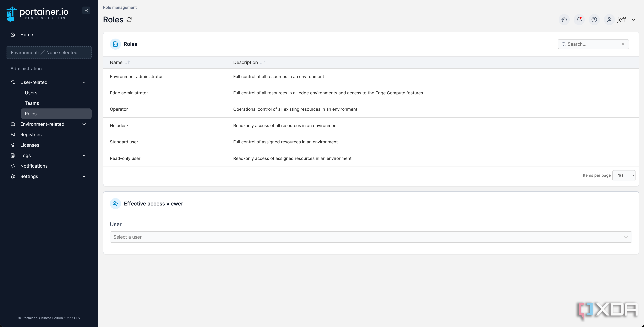Click the Effective access viewer user icon
The height and width of the screenshot is (327, 644).
coord(115,204)
